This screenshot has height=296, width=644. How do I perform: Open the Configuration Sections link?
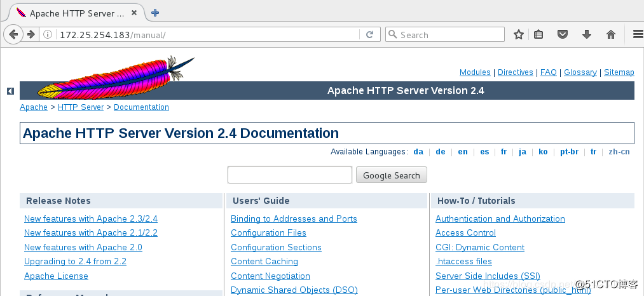276,247
